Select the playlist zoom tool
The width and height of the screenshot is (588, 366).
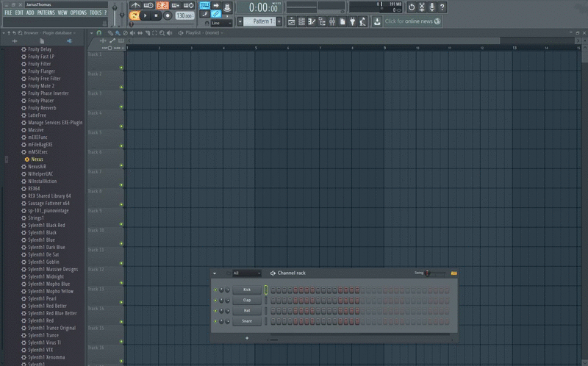click(162, 33)
